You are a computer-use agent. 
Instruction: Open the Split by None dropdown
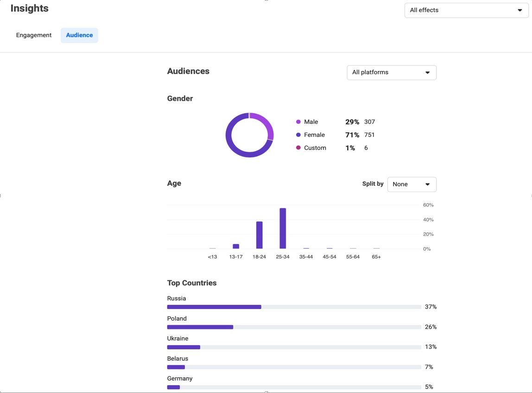(x=412, y=184)
